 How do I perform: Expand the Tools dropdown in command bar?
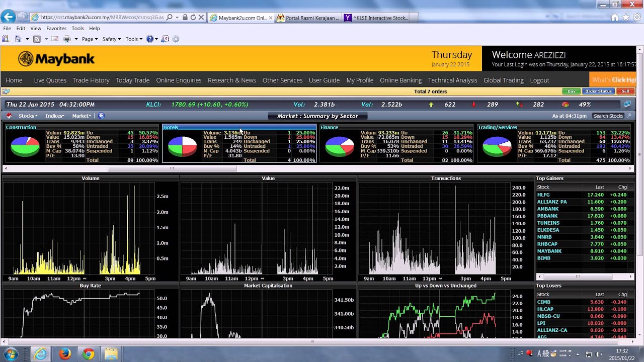pyautogui.click(x=134, y=39)
